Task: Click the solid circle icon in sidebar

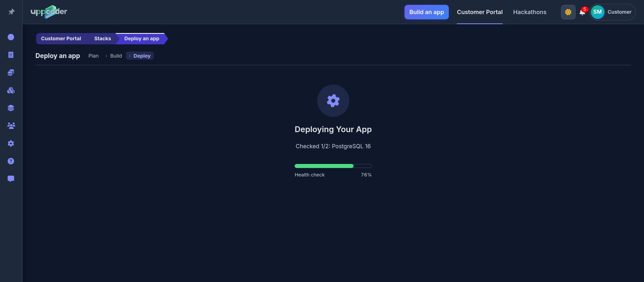Action: click(11, 37)
